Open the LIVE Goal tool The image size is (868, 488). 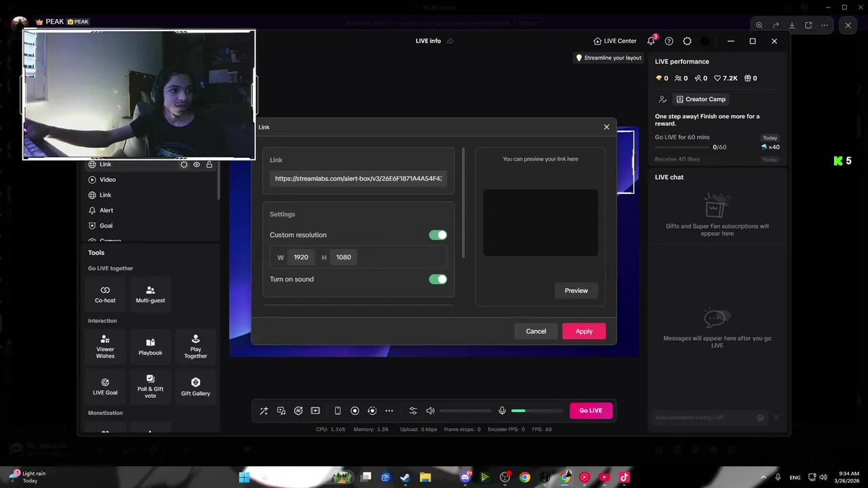105,386
